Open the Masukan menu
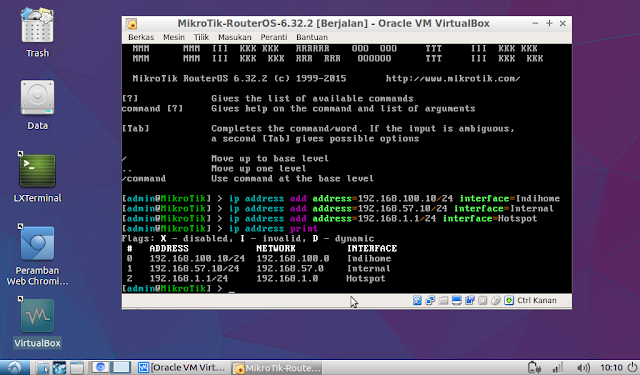Image resolution: width=640 pixels, height=375 pixels. [235, 37]
